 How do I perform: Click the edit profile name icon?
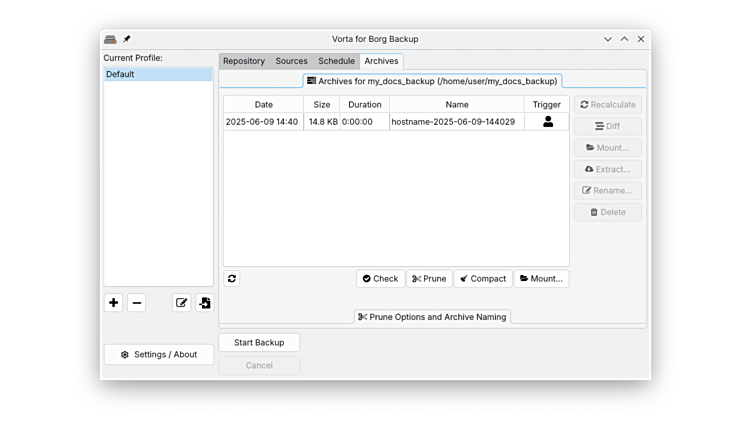pos(181,303)
